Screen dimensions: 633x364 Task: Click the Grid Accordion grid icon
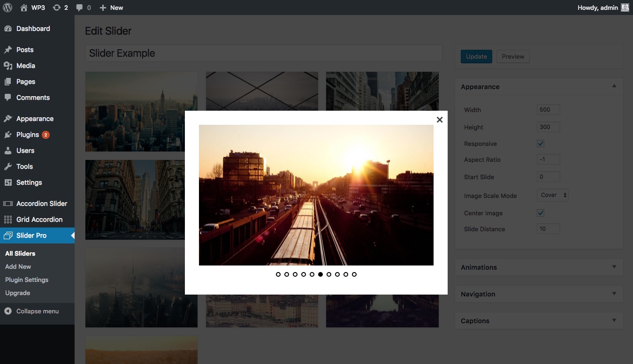point(8,220)
